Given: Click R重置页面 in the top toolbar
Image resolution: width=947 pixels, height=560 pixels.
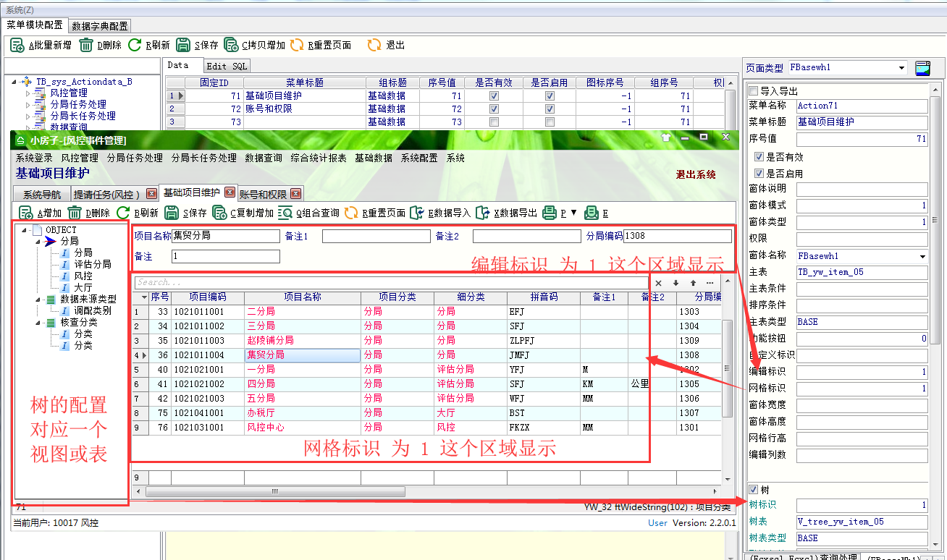Looking at the screenshot, I should click(x=321, y=45).
